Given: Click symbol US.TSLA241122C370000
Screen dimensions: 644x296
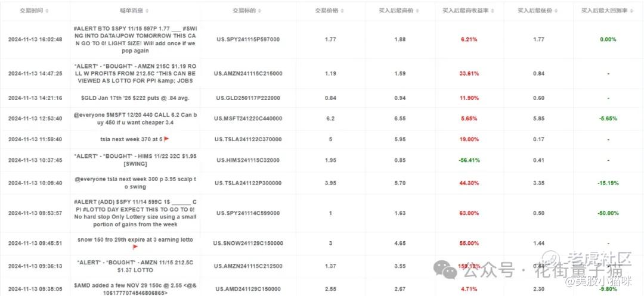Looking at the screenshot, I should click(x=248, y=139).
